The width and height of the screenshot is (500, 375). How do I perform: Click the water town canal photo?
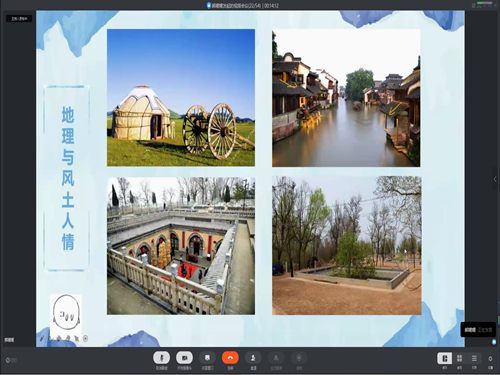tap(346, 98)
